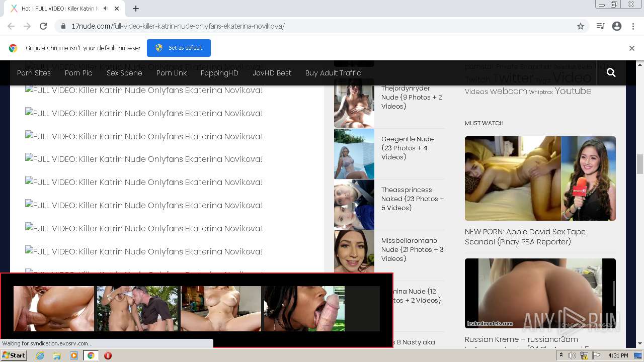Select the Twitch tag link
Image resolution: width=644 pixels, height=362 pixels.
[x=477, y=79]
